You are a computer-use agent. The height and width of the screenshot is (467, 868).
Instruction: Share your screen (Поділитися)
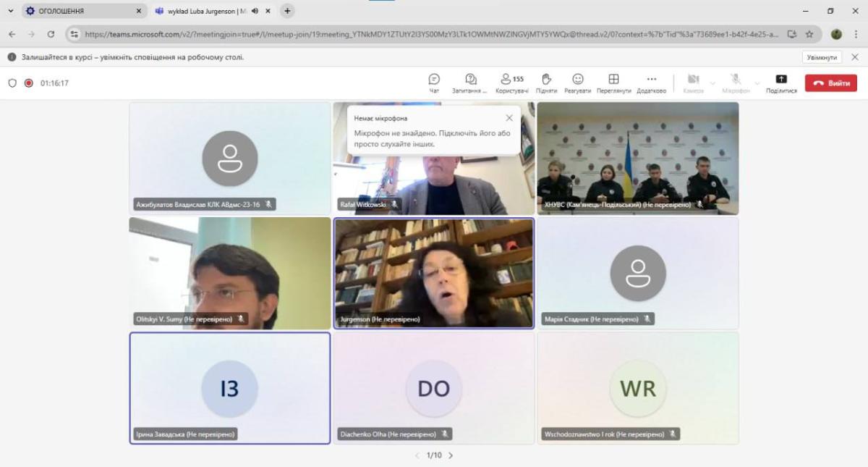point(781,83)
